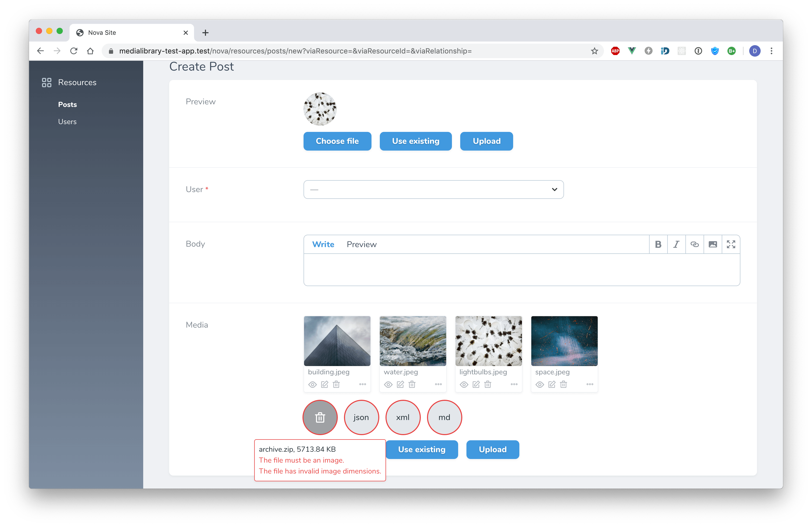Click the edit icon on water.jpeg
The height and width of the screenshot is (527, 812).
[400, 384]
